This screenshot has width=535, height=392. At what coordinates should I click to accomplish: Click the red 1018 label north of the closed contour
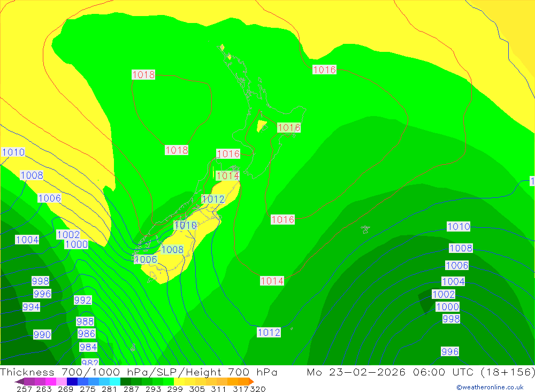tap(143, 74)
